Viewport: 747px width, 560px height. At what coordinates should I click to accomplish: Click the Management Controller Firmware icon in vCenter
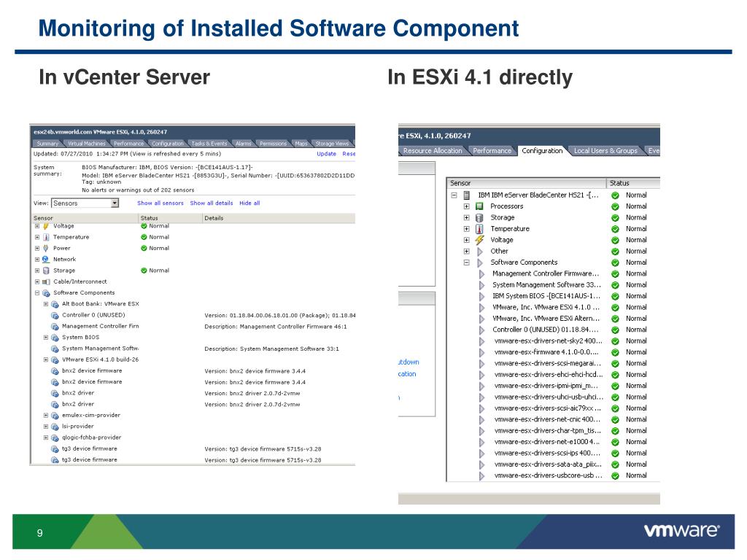tap(55, 327)
